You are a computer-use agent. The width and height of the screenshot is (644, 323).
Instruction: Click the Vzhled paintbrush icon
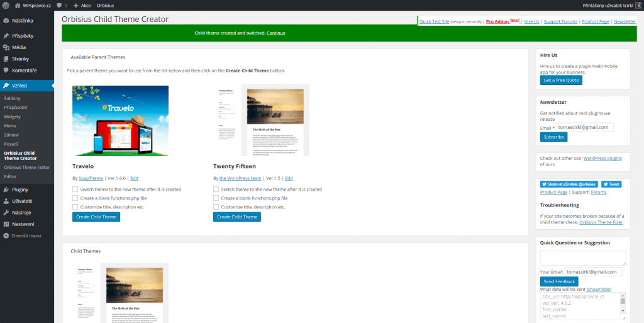6,86
